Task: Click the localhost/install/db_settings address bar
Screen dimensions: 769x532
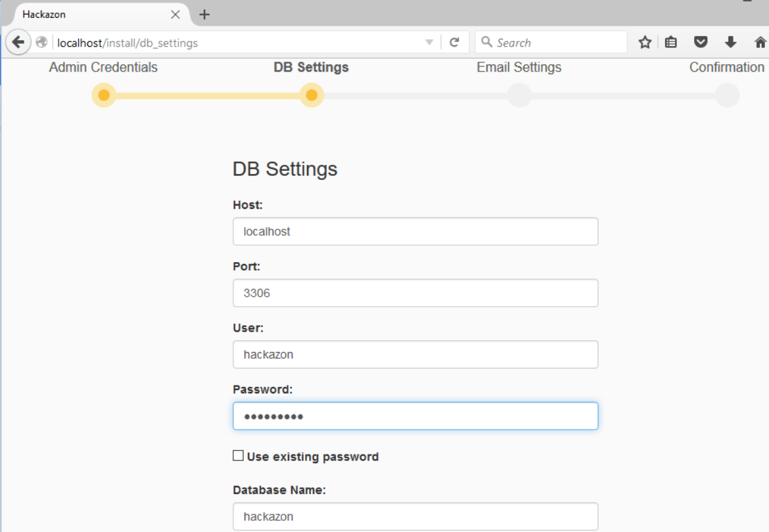Action: pyautogui.click(x=238, y=43)
